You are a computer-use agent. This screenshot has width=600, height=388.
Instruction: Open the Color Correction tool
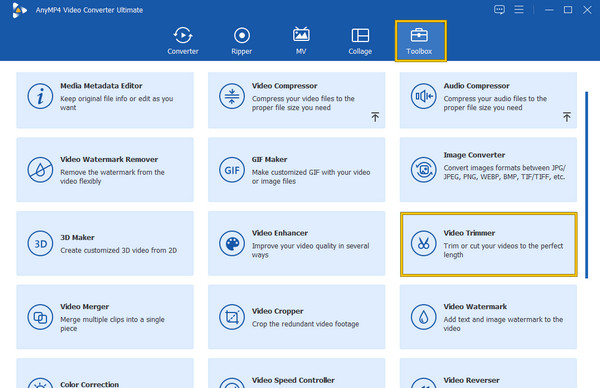point(105,373)
